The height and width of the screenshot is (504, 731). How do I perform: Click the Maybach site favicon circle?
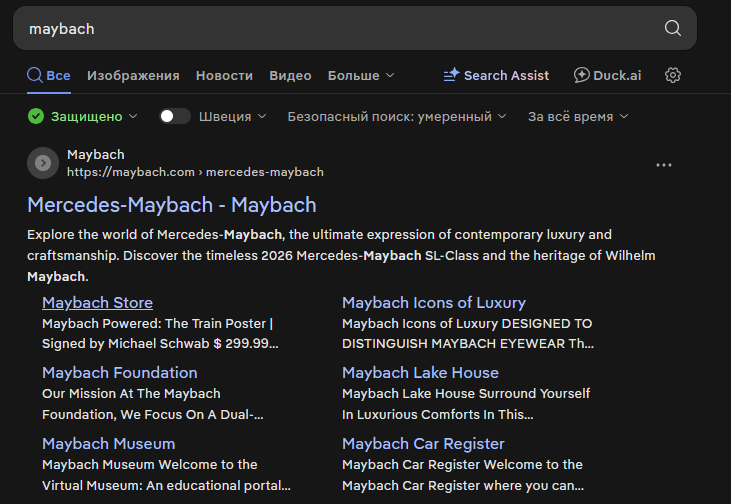(x=43, y=163)
